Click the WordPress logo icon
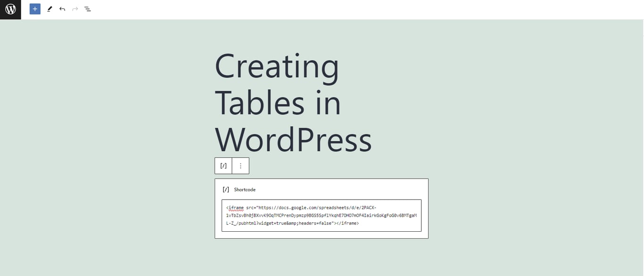644x276 pixels. coord(10,9)
